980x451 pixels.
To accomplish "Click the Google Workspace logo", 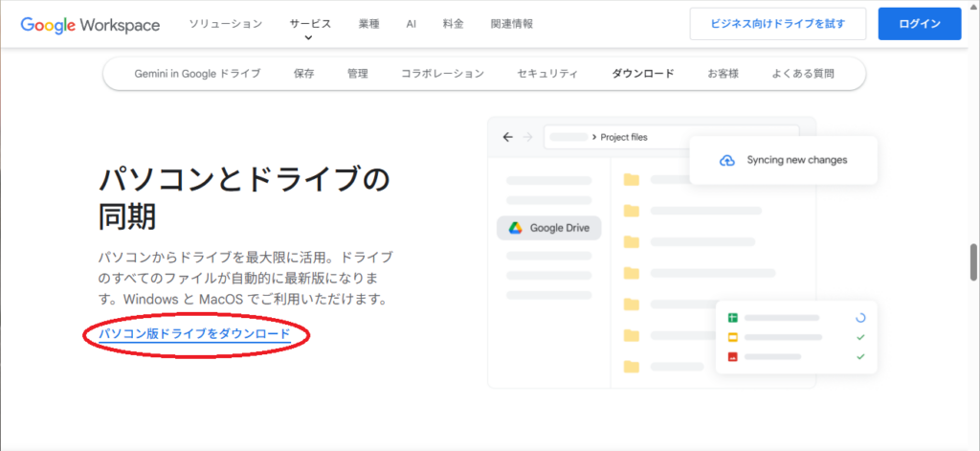I will point(90,25).
